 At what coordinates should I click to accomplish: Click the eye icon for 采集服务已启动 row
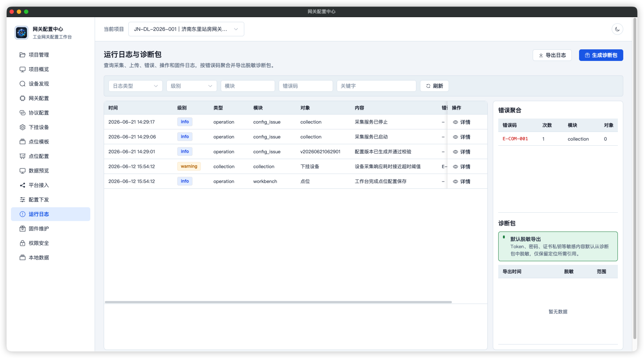pos(456,137)
